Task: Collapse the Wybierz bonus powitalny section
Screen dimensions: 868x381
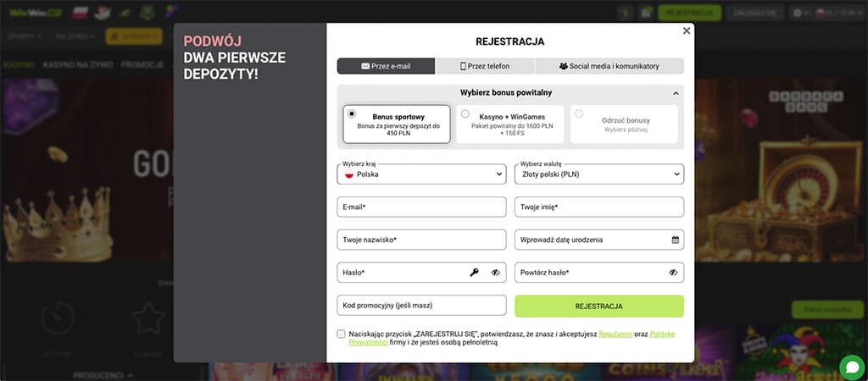Action: tap(676, 93)
